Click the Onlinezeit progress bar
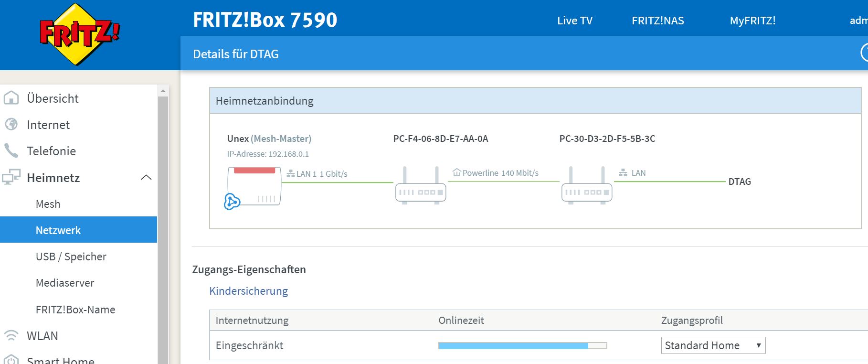This screenshot has width=868, height=364. 523,345
